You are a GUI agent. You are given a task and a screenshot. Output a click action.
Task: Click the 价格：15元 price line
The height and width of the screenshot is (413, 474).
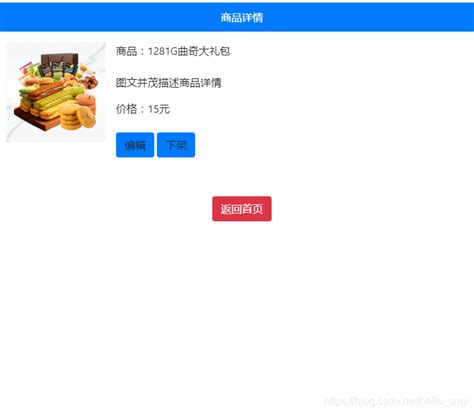tap(143, 109)
